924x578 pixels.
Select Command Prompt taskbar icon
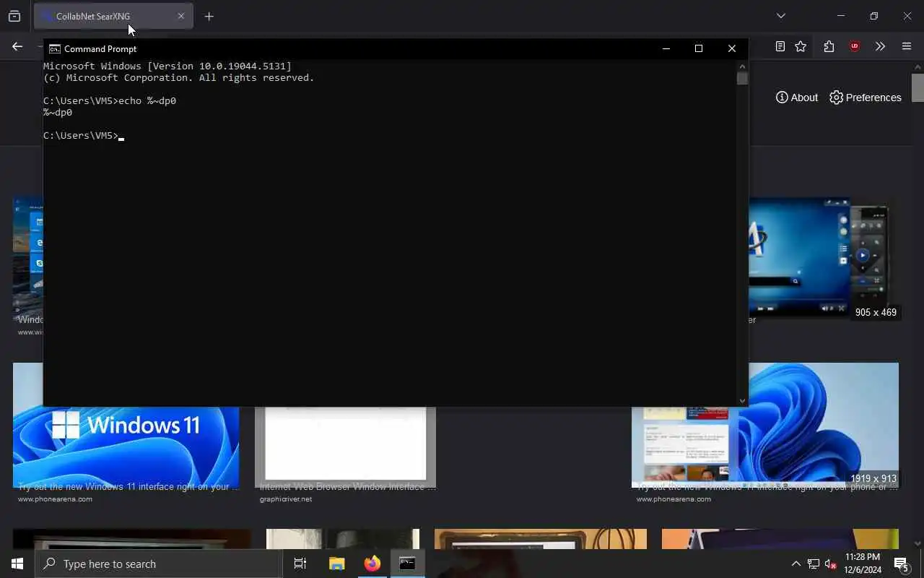tap(407, 564)
